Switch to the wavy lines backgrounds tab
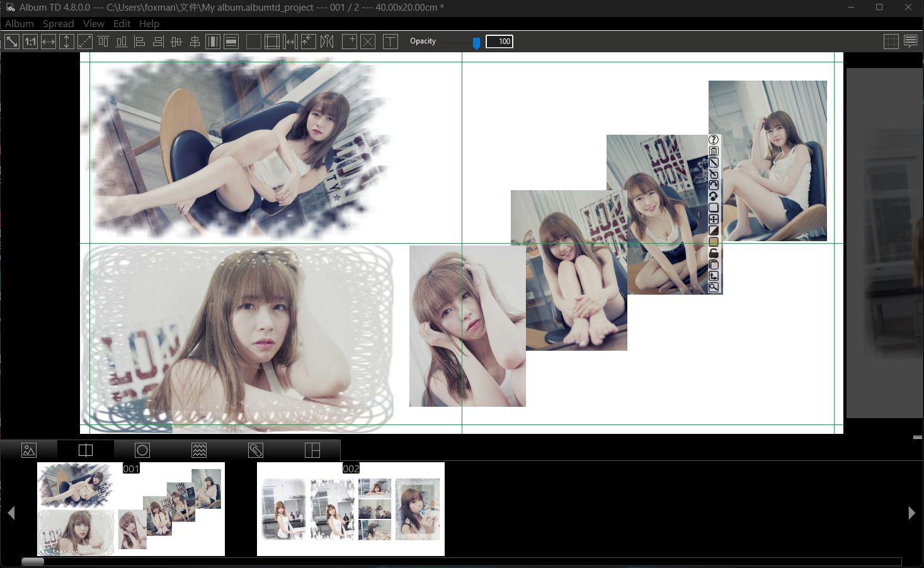Viewport: 924px width, 568px height. click(x=199, y=450)
